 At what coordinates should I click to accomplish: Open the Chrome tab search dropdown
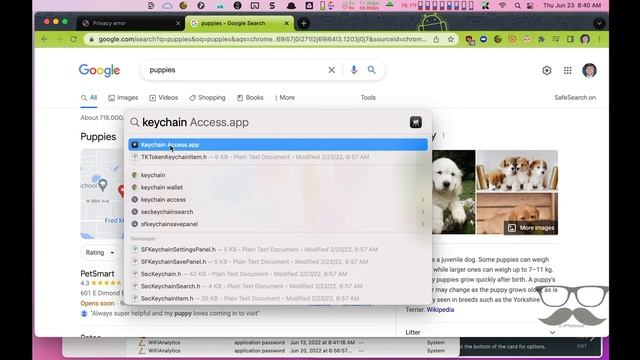pos(599,23)
